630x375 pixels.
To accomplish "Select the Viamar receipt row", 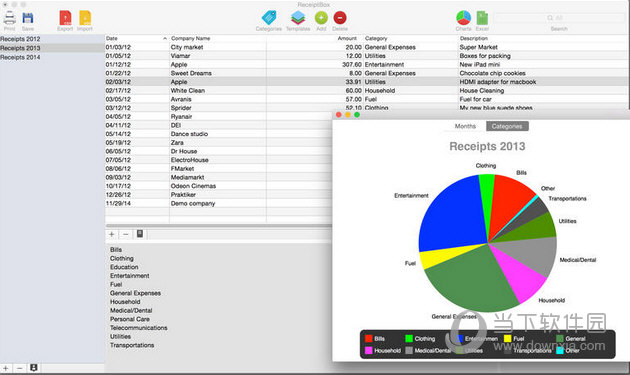I will coord(367,56).
